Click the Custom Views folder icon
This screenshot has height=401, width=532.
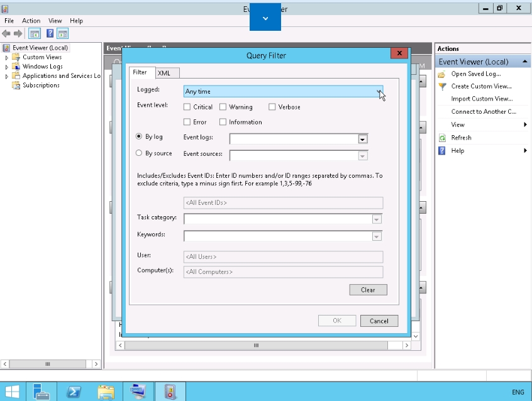coord(16,57)
